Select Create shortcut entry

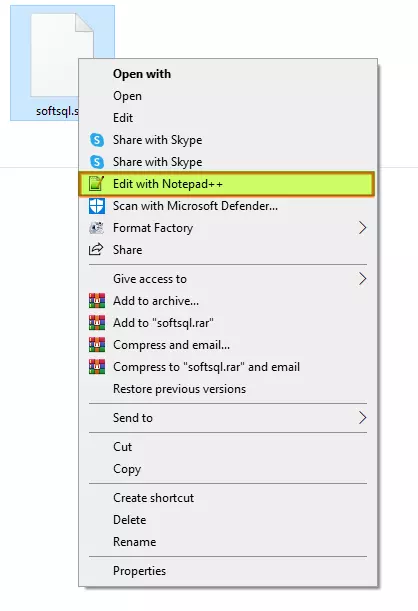point(153,498)
